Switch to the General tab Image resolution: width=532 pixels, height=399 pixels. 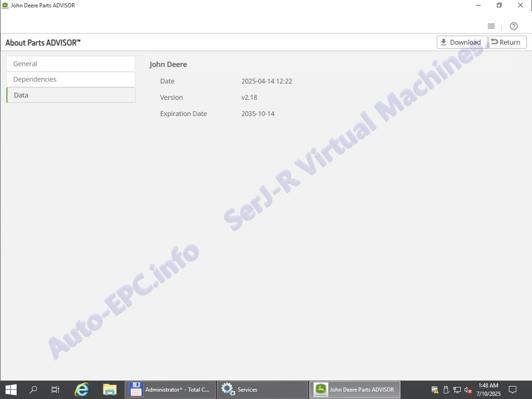click(71, 64)
